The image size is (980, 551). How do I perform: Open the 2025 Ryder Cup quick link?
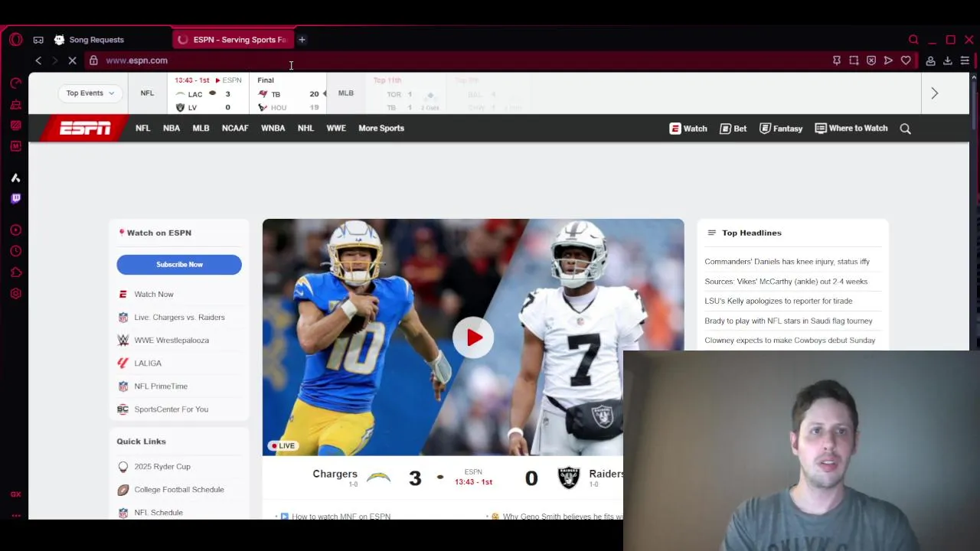[x=162, y=466]
